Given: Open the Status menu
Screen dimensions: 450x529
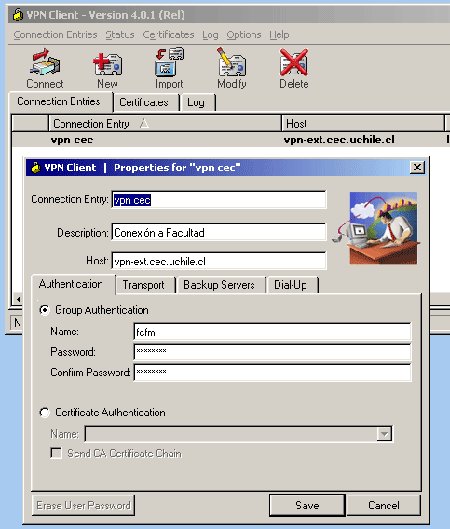Looking at the screenshot, I should [x=120, y=35].
